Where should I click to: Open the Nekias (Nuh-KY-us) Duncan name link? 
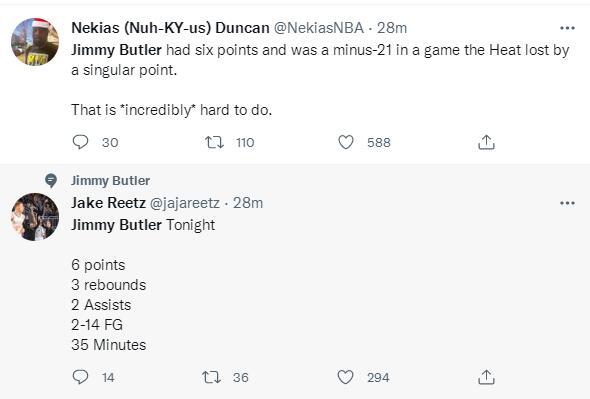click(x=170, y=28)
